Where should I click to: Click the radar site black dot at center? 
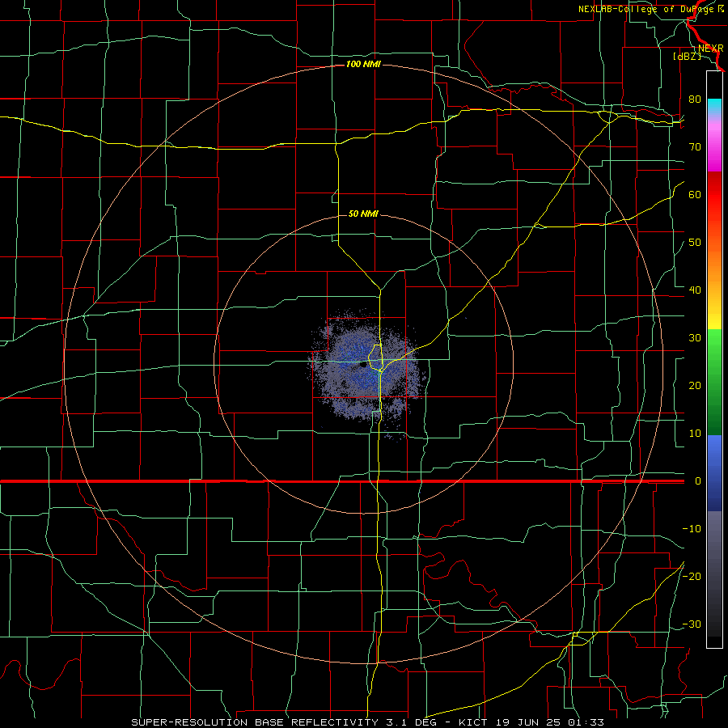(363, 366)
